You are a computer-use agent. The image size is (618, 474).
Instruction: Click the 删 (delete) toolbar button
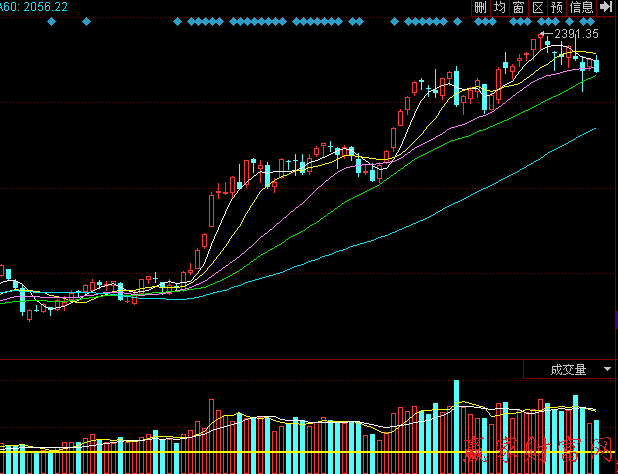pyautogui.click(x=481, y=8)
